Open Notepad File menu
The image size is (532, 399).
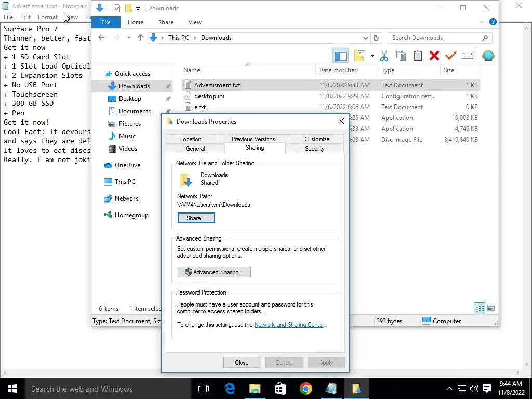8,17
